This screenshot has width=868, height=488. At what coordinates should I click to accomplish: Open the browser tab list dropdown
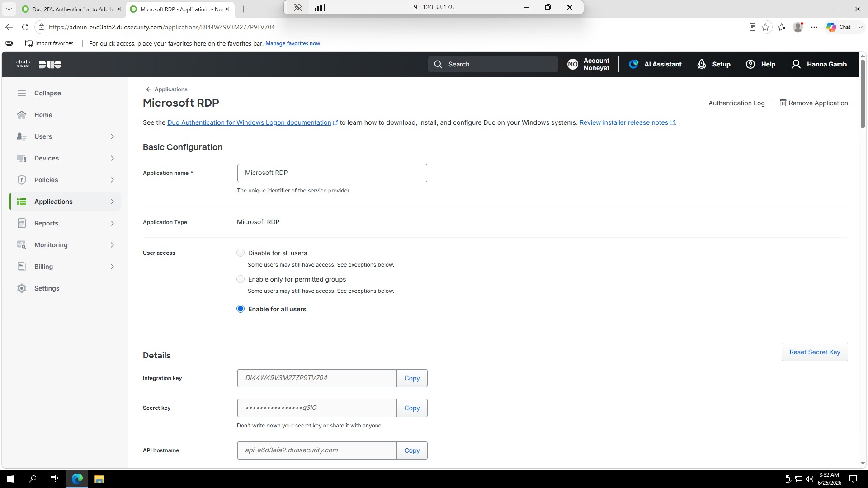tap(9, 9)
